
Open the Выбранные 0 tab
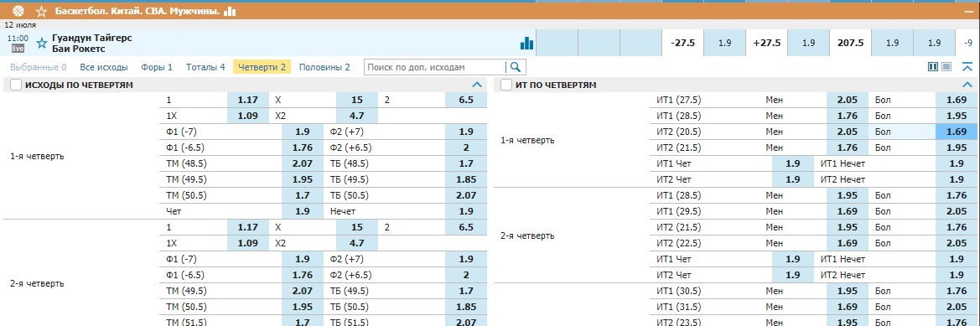tap(38, 67)
